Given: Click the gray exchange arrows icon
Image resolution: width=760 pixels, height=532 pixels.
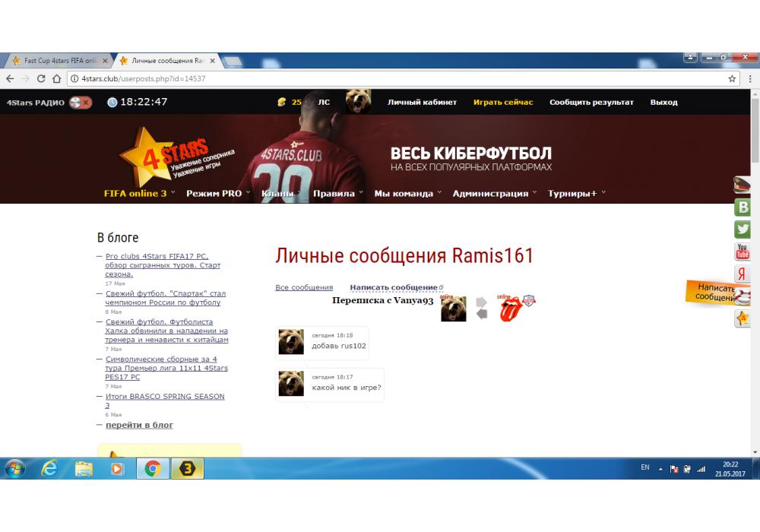Looking at the screenshot, I should coord(481,308).
